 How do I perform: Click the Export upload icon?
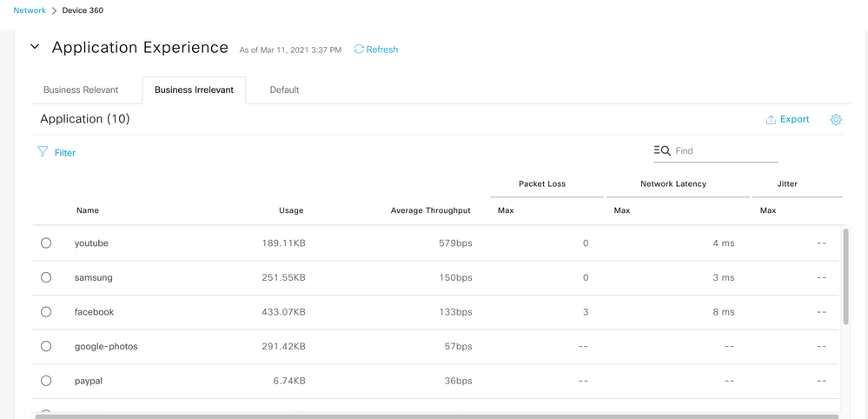click(x=771, y=120)
